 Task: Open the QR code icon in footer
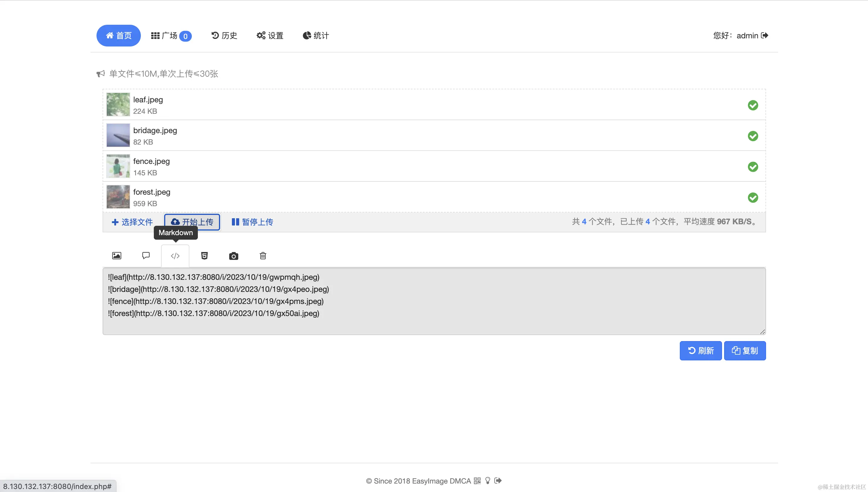(x=477, y=481)
